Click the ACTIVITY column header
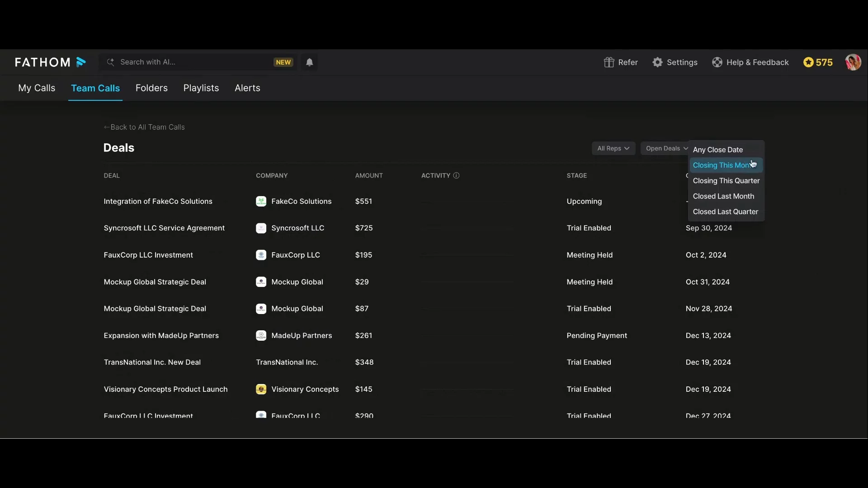This screenshot has width=868, height=488. [436, 175]
